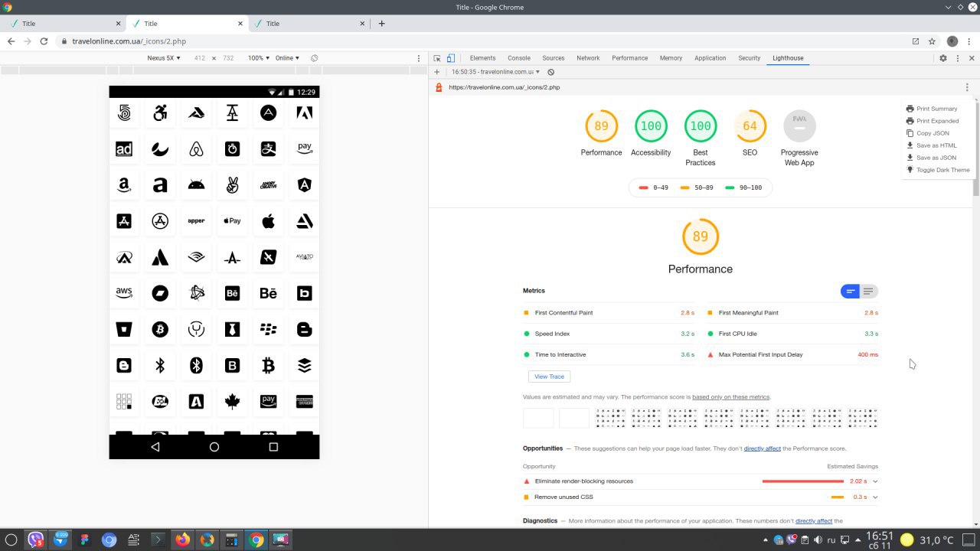Image resolution: width=980 pixels, height=551 pixels.
Task: Switch to the Elements tab
Action: pos(482,58)
